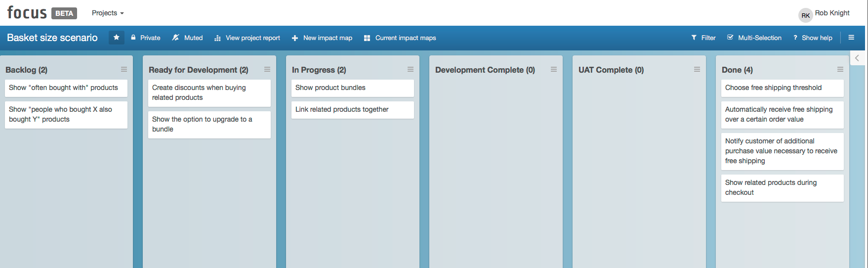Open the Projects dropdown
This screenshot has width=868, height=268.
108,13
